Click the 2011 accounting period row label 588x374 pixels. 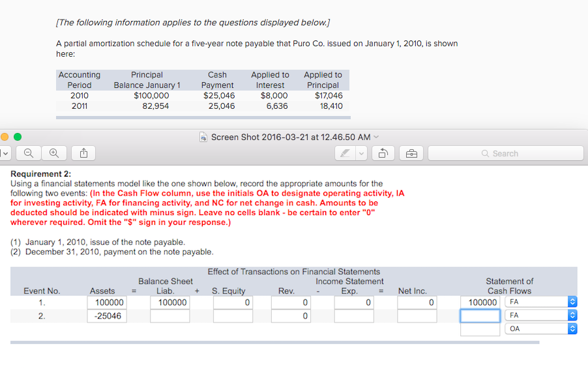pos(80,106)
